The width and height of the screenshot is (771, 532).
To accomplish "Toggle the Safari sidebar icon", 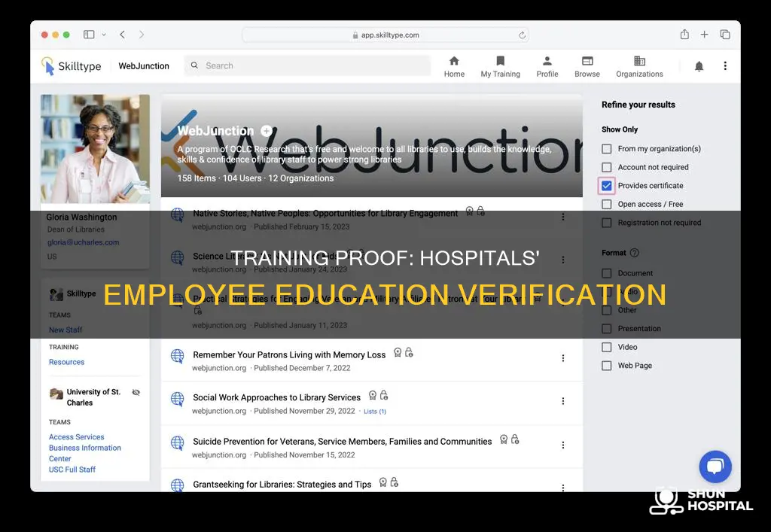I will pos(89,35).
